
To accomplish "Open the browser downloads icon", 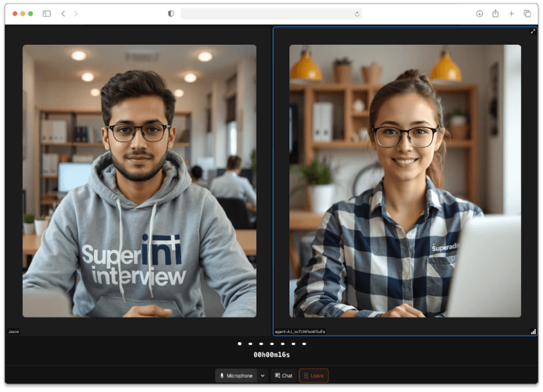I will tap(479, 14).
